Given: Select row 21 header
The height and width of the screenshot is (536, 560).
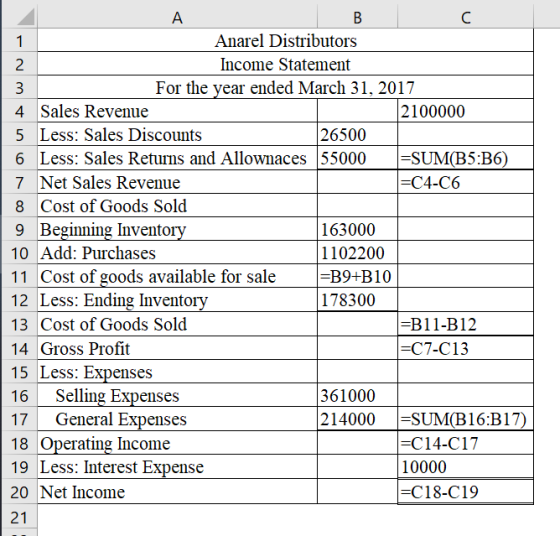Looking at the screenshot, I should click(x=19, y=517).
